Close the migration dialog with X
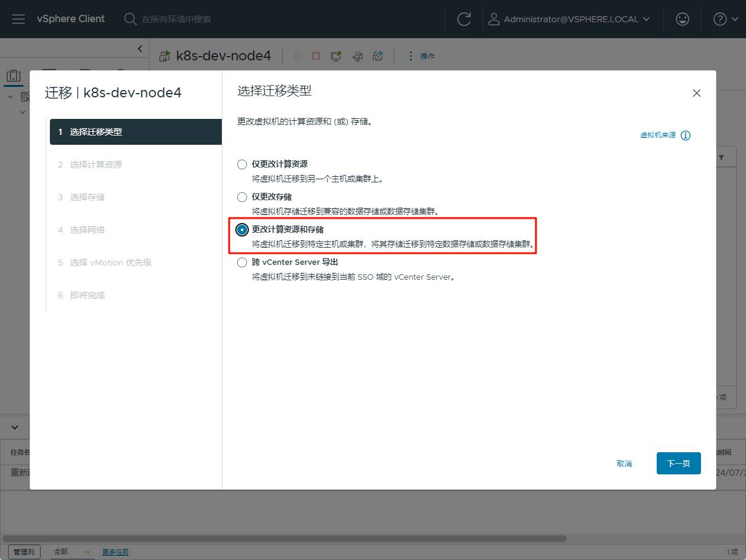The image size is (746, 560). pyautogui.click(x=697, y=93)
